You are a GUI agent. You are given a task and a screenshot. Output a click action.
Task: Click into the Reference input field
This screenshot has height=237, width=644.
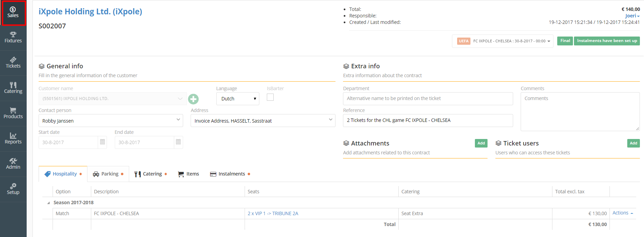point(428,121)
